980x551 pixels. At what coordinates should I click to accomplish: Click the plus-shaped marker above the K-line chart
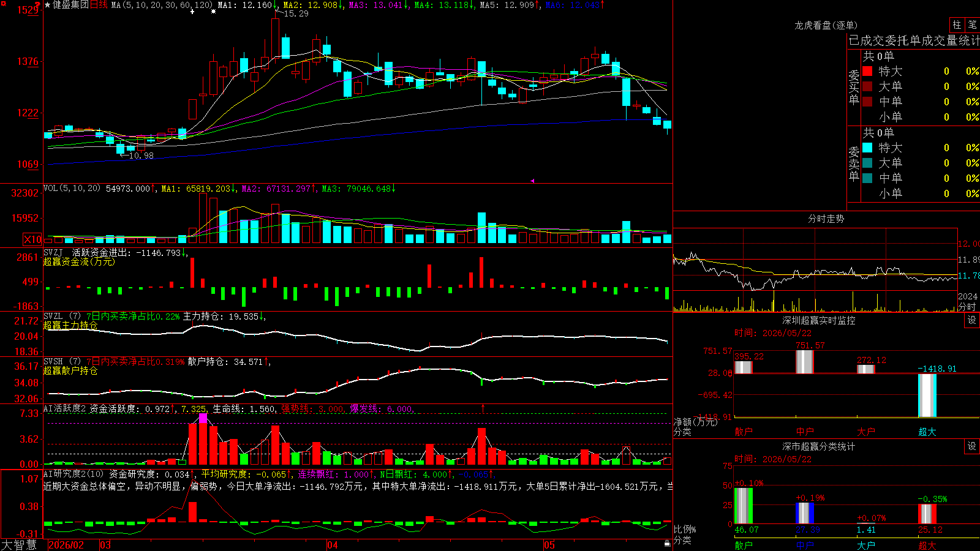192,12
